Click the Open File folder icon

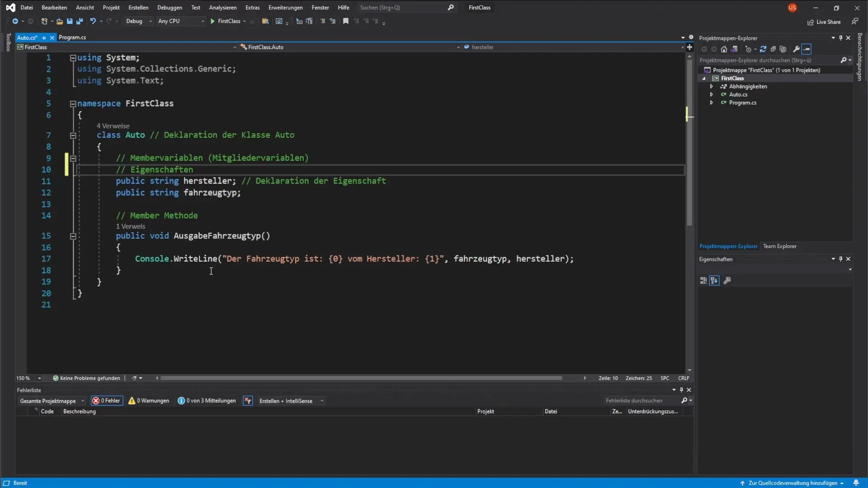pyautogui.click(x=60, y=21)
